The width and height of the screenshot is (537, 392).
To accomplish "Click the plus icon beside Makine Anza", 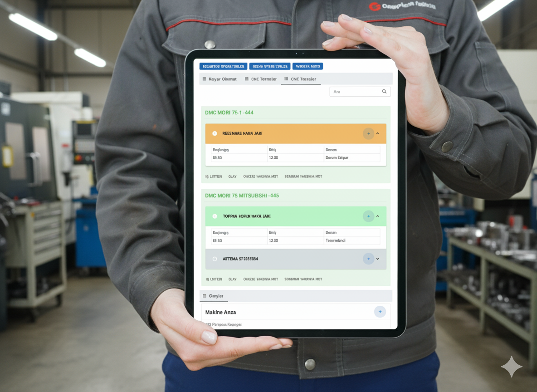I will pos(380,312).
